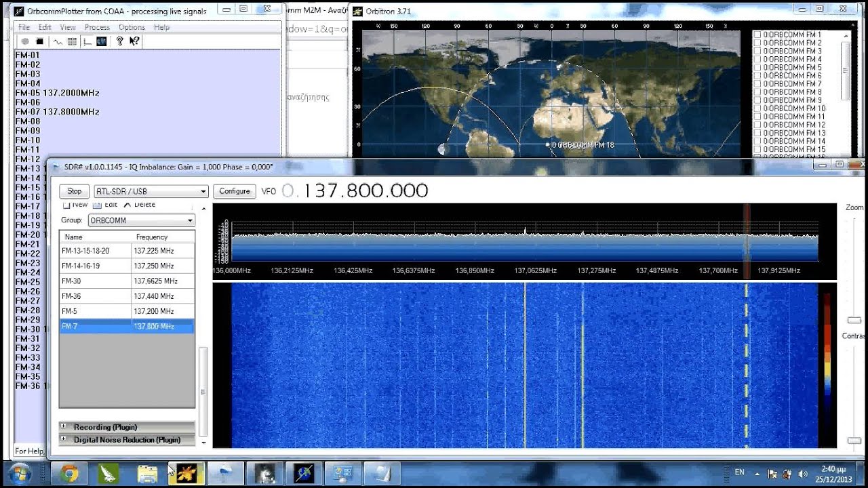This screenshot has height=488, width=868.
Task: Check the ORBCOMM FM 1 satellite checkbox
Action: (757, 35)
